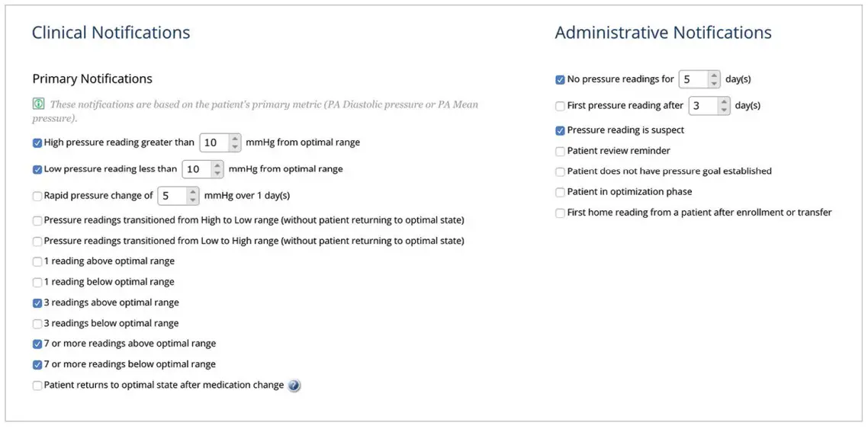Decrease the Low pressure mmHg stepper value
This screenshot has height=429, width=868.
tap(218, 173)
